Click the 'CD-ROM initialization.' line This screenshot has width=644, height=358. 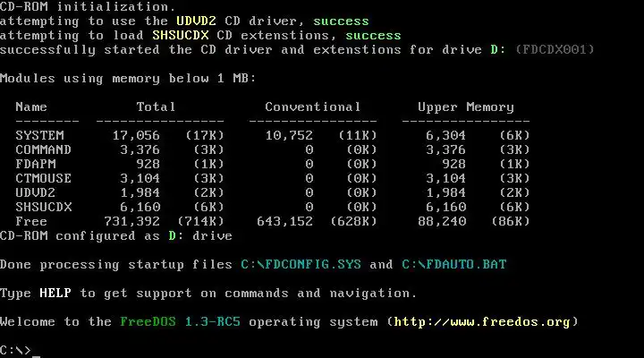click(x=88, y=5)
